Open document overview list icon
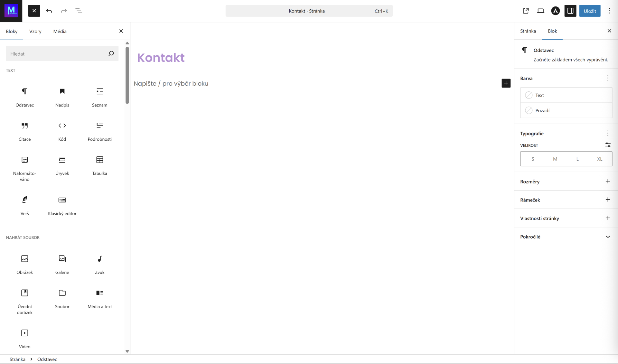This screenshot has height=364, width=618. [79, 11]
